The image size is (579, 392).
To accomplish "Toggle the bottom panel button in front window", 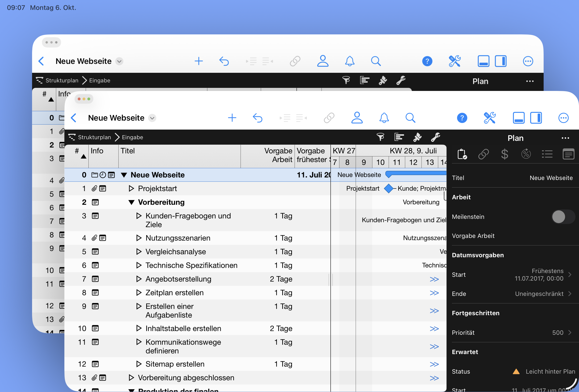I will (x=518, y=118).
